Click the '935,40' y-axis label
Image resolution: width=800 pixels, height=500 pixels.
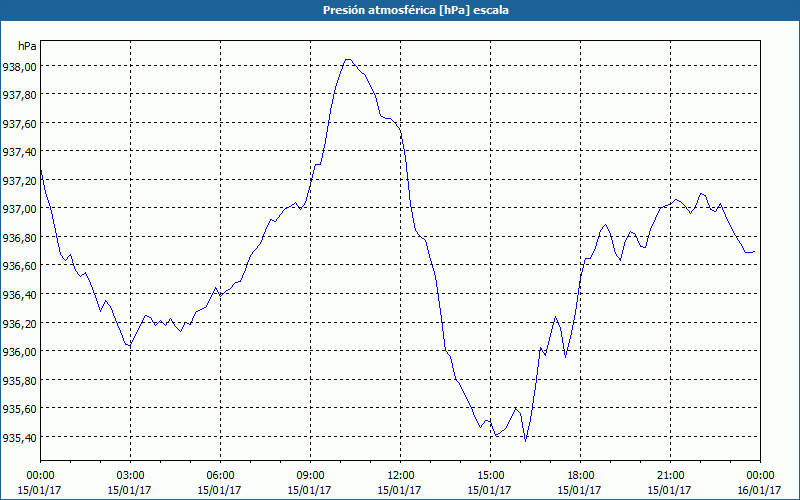click(x=18, y=437)
